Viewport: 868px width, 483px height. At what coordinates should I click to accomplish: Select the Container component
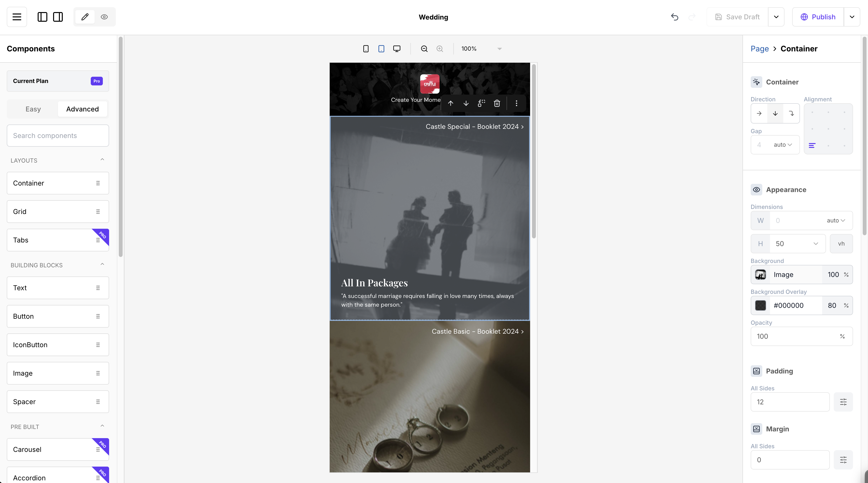point(58,183)
